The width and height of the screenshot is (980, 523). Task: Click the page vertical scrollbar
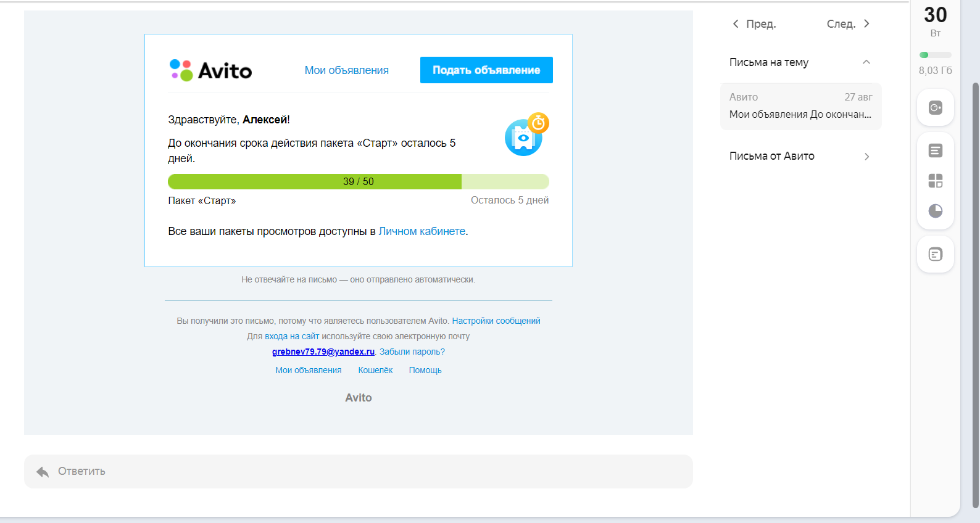pyautogui.click(x=976, y=295)
